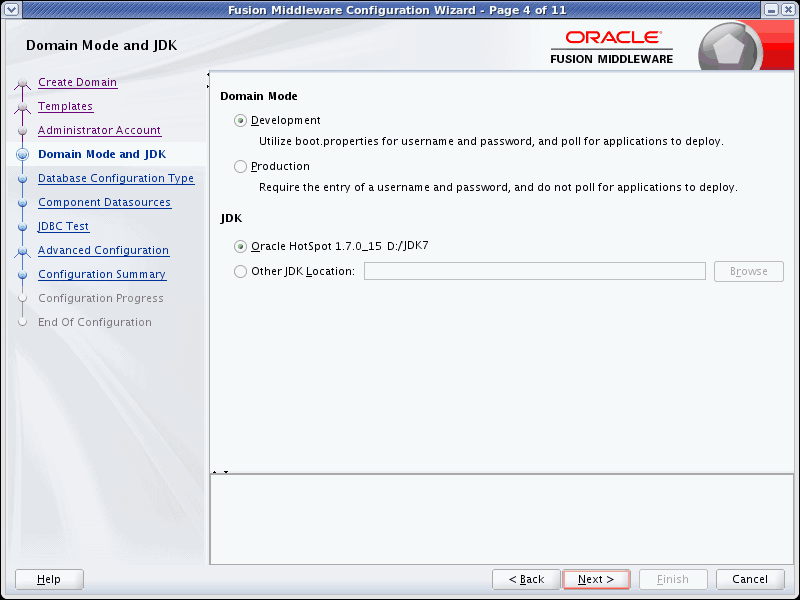Screen dimensions: 800x600
Task: Go to previous page with Back button
Action: click(x=526, y=580)
